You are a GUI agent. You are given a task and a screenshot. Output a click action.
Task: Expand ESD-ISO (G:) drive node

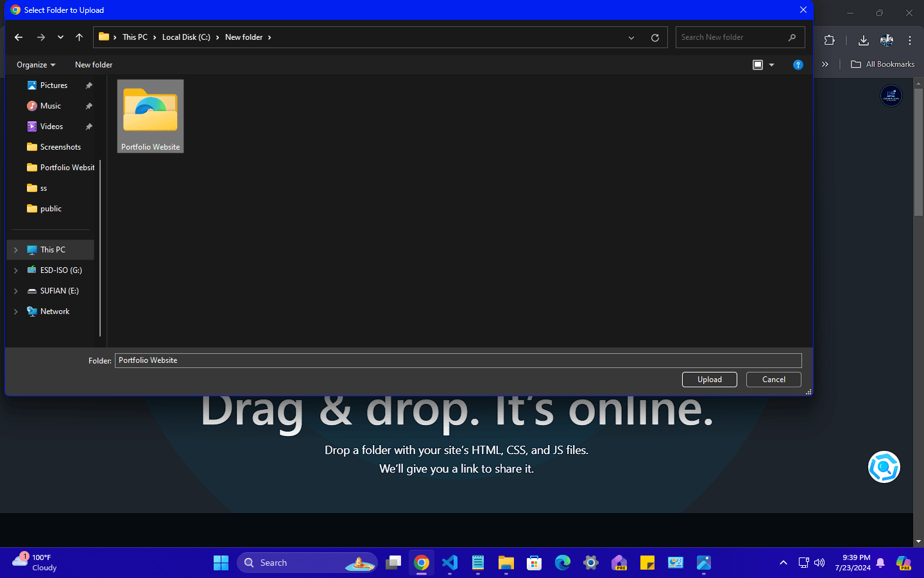coord(16,270)
